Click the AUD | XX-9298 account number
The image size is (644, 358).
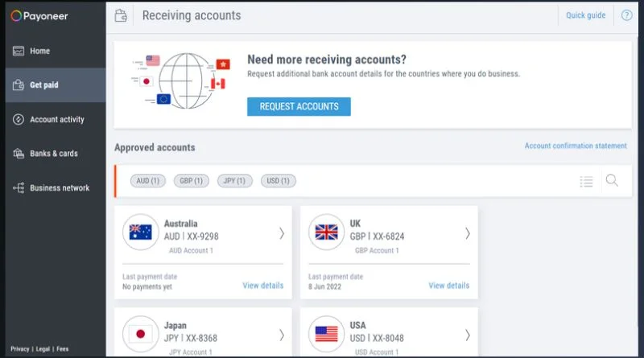(x=192, y=237)
